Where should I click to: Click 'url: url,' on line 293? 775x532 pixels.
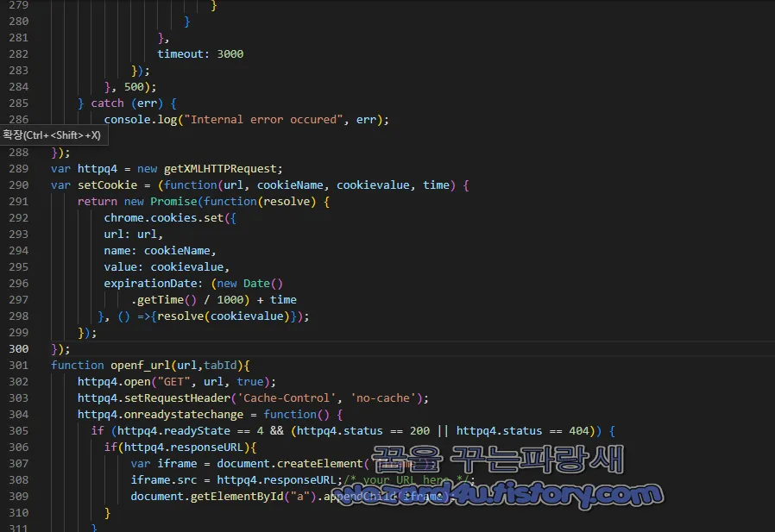coord(134,235)
